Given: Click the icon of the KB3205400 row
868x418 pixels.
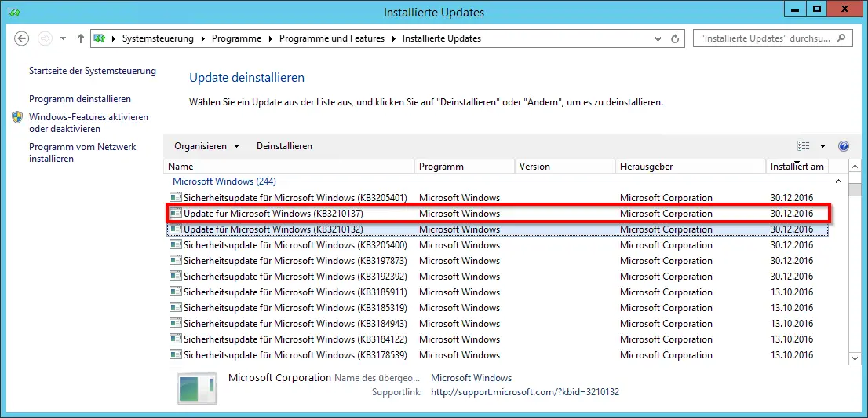Looking at the screenshot, I should [x=176, y=244].
